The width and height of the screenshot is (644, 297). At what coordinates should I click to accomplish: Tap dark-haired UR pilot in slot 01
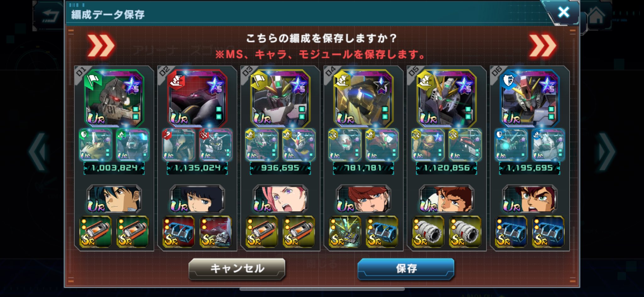pyautogui.click(x=114, y=199)
